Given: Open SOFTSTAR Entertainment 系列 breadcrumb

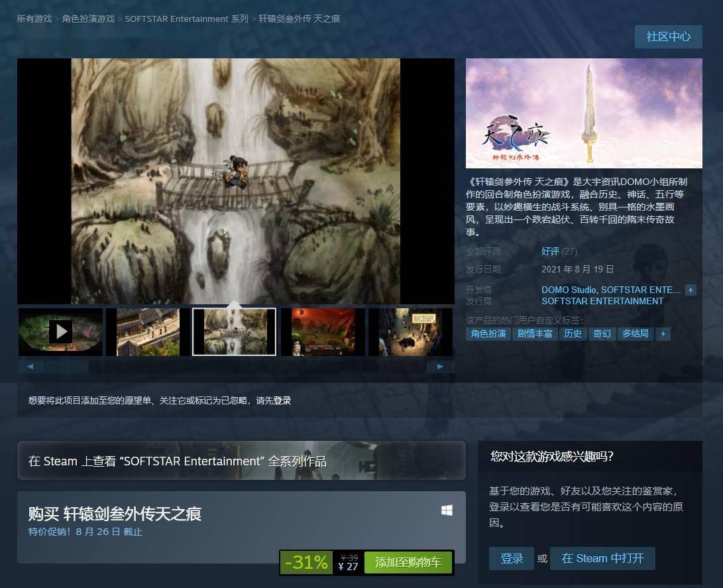Looking at the screenshot, I should (x=186, y=19).
